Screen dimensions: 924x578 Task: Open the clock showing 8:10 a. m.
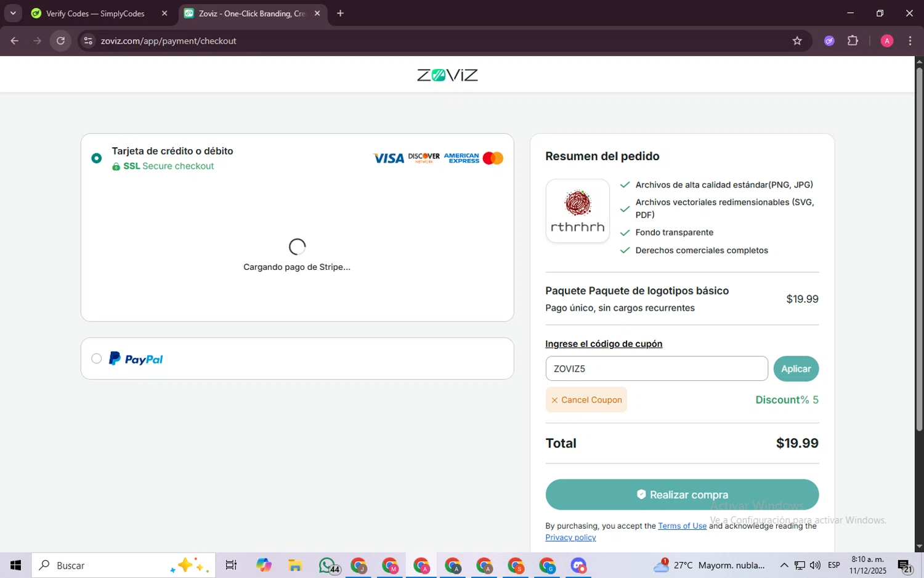point(867,565)
